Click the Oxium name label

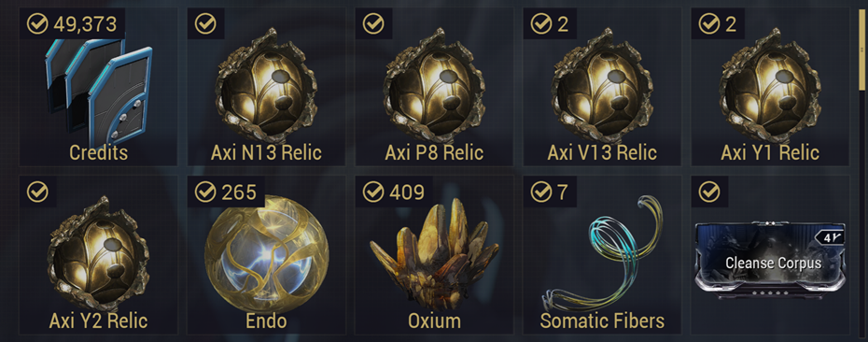(x=434, y=321)
